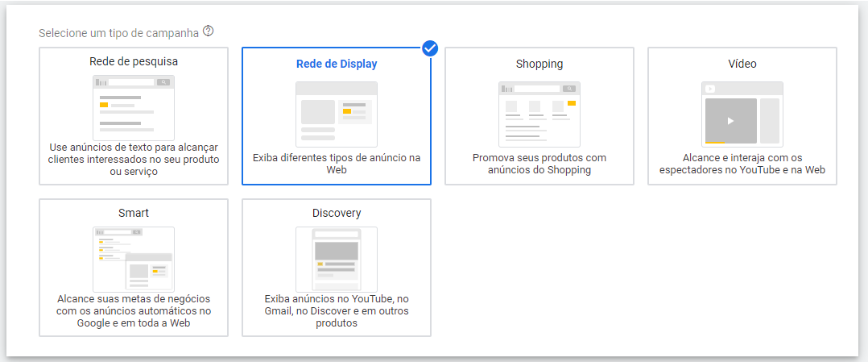
Task: Open the campaign type help icon
Action: 208,31
